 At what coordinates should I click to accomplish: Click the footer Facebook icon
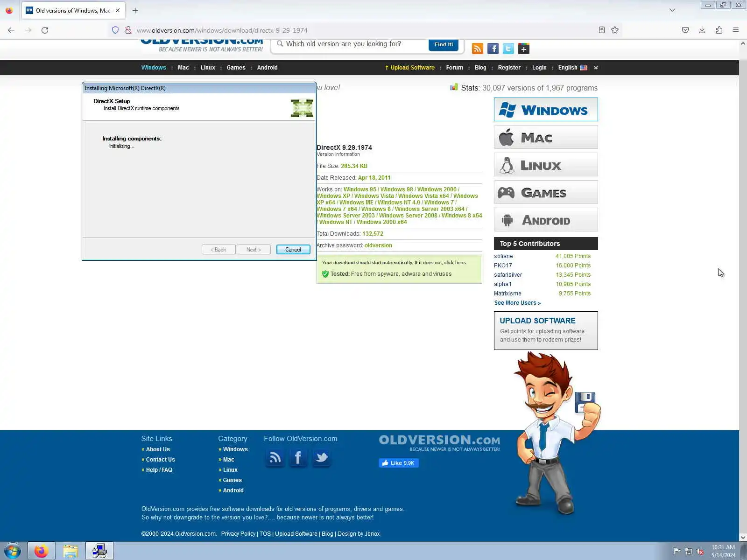pyautogui.click(x=298, y=457)
